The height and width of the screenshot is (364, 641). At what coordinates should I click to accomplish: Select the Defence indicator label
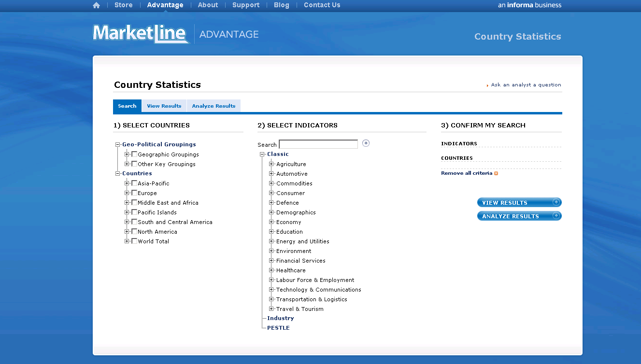(x=288, y=203)
